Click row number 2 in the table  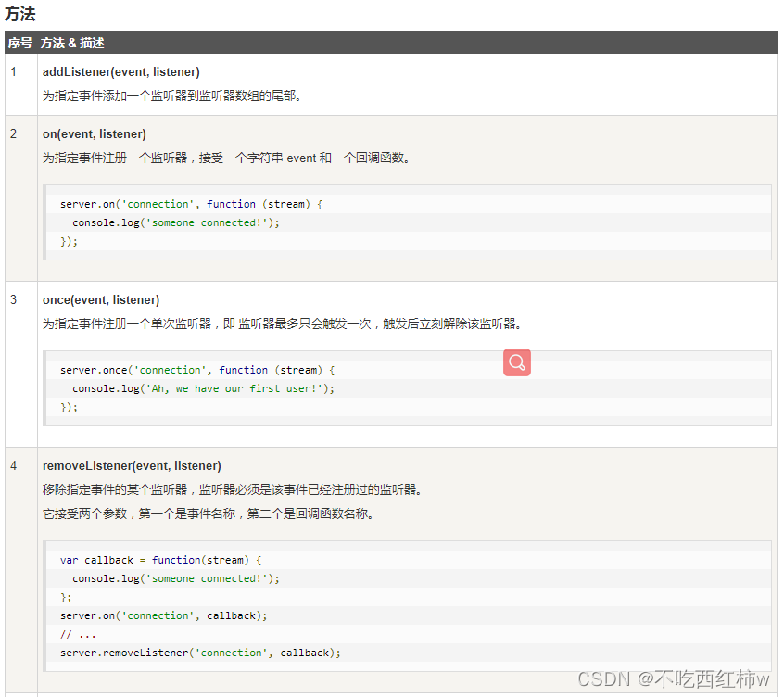coord(13,133)
